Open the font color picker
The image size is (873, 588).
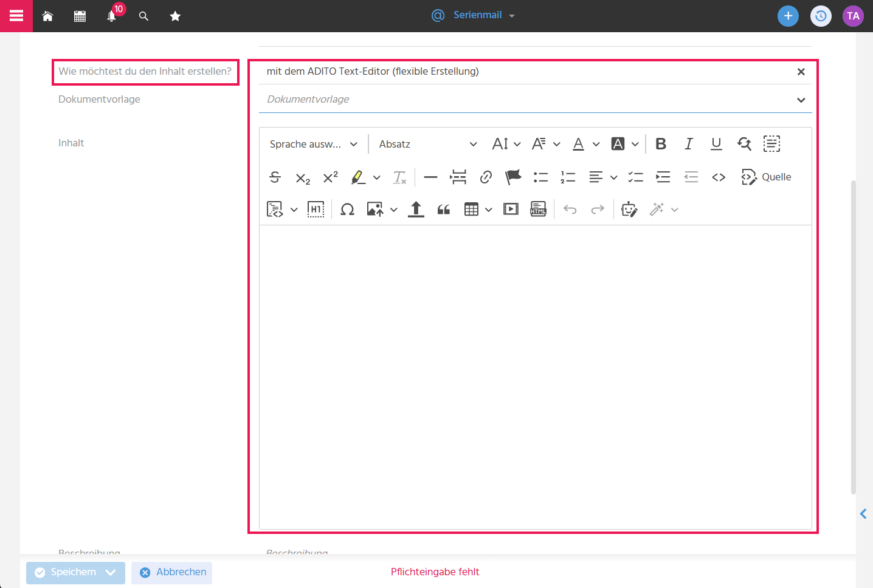586,144
